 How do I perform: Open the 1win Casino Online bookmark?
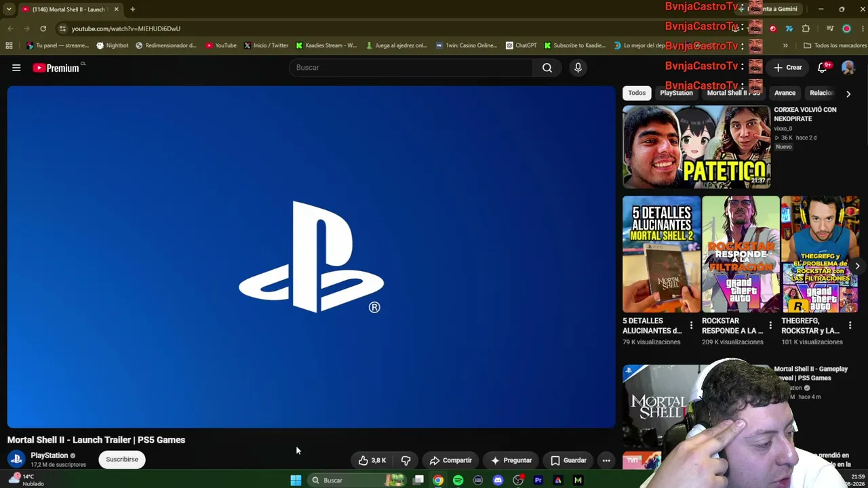(467, 45)
